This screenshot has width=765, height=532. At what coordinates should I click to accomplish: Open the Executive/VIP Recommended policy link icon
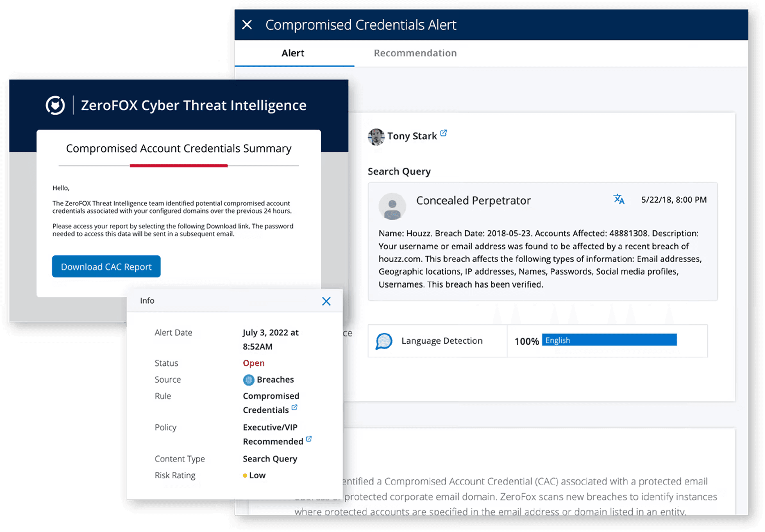(x=309, y=439)
